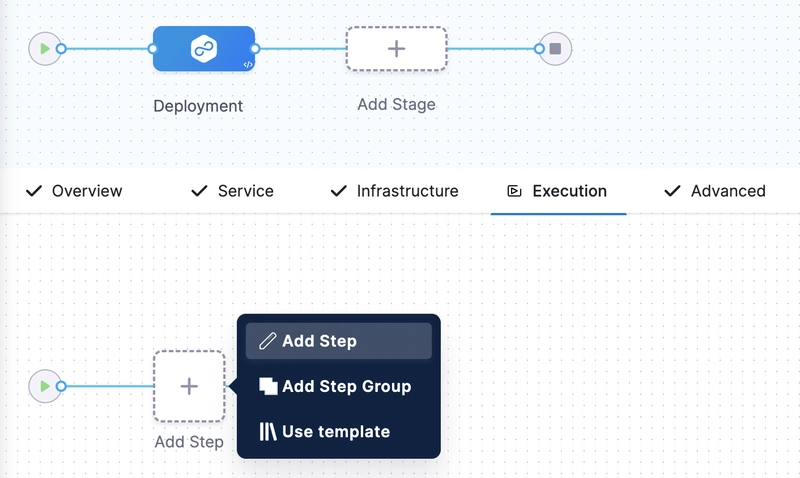Choose Add Step Group menu entry
800x478 pixels.
click(339, 386)
